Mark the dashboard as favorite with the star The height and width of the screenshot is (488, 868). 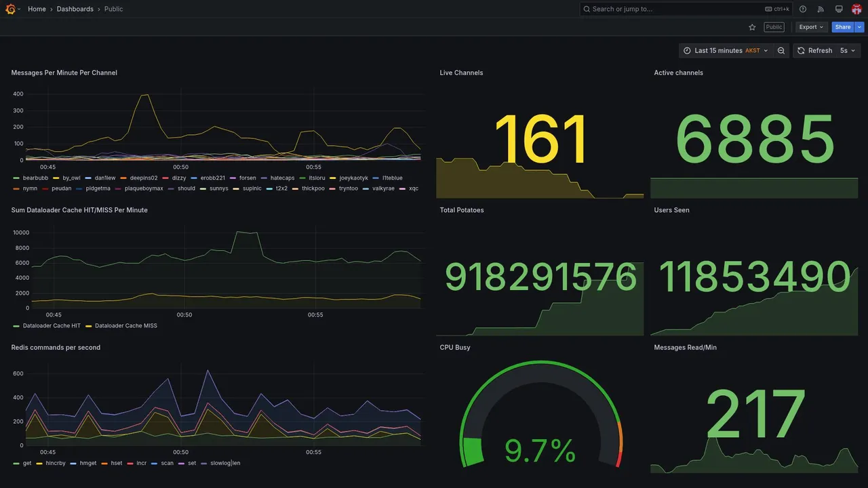click(x=752, y=27)
